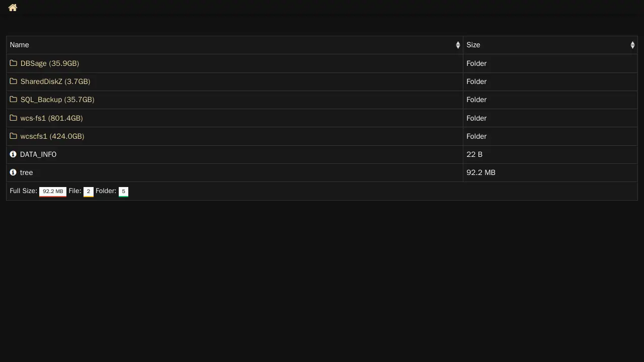The width and height of the screenshot is (644, 362).
Task: Click the folder icon beside wcscfs1
Action: pyautogui.click(x=14, y=136)
